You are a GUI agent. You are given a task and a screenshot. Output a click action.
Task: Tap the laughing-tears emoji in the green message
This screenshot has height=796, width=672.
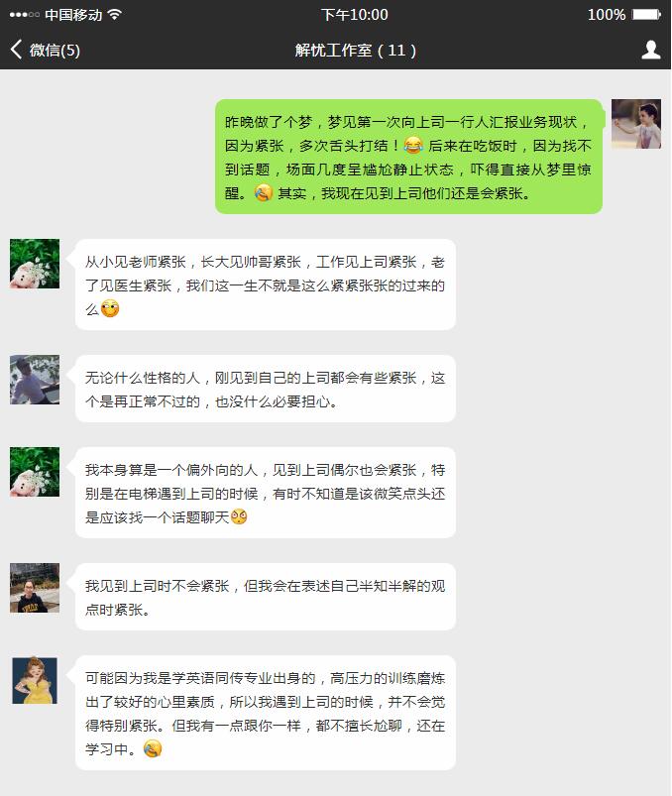point(413,146)
